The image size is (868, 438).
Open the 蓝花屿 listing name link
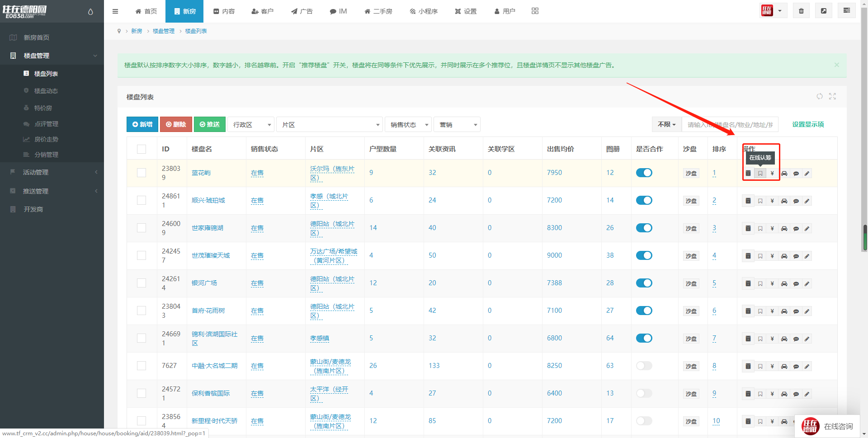click(x=201, y=173)
